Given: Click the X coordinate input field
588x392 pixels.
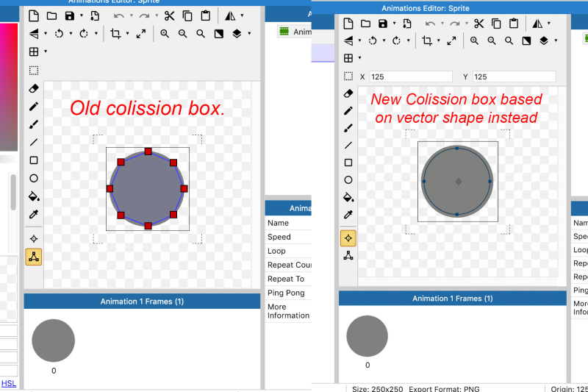Looking at the screenshot, I should pos(412,76).
